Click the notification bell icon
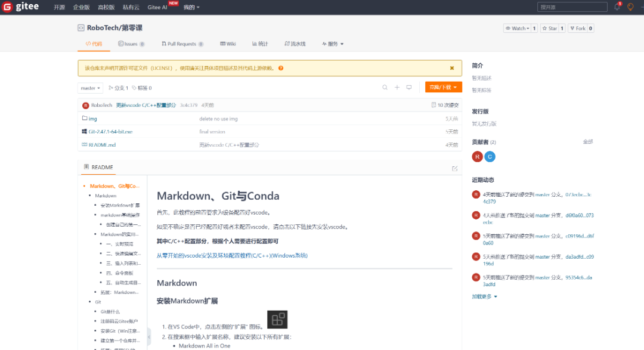The height and width of the screenshot is (350, 644). 617,7
